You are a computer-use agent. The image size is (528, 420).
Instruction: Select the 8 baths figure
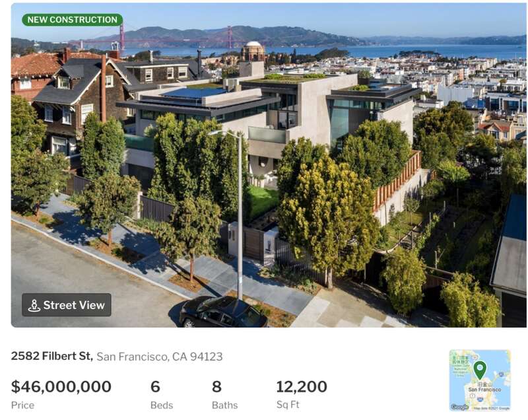tap(216, 387)
